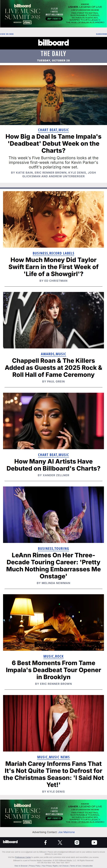
Task: Click Buy Tickets in bottom summit banner
Action: pyautogui.click(x=54, y=818)
